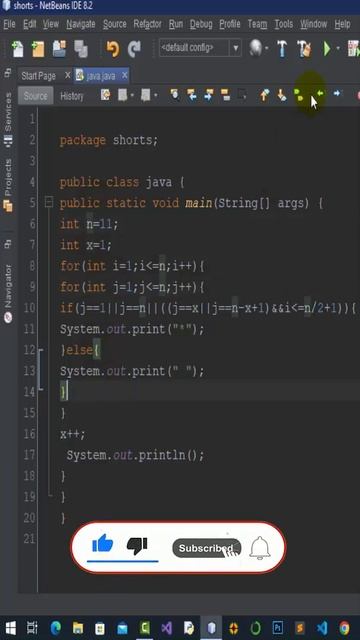The image size is (360, 640).
Task: Click the Clean and Build icon
Action: pyautogui.click(x=304, y=49)
